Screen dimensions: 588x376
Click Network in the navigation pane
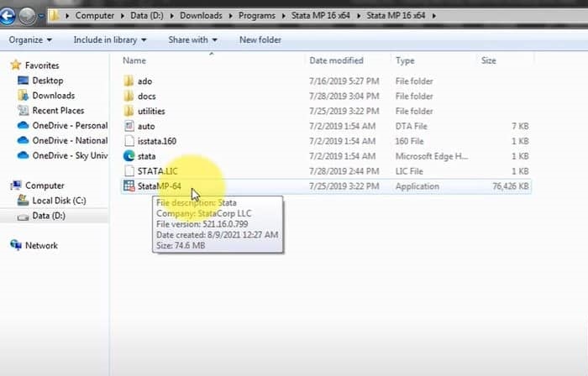[41, 246]
